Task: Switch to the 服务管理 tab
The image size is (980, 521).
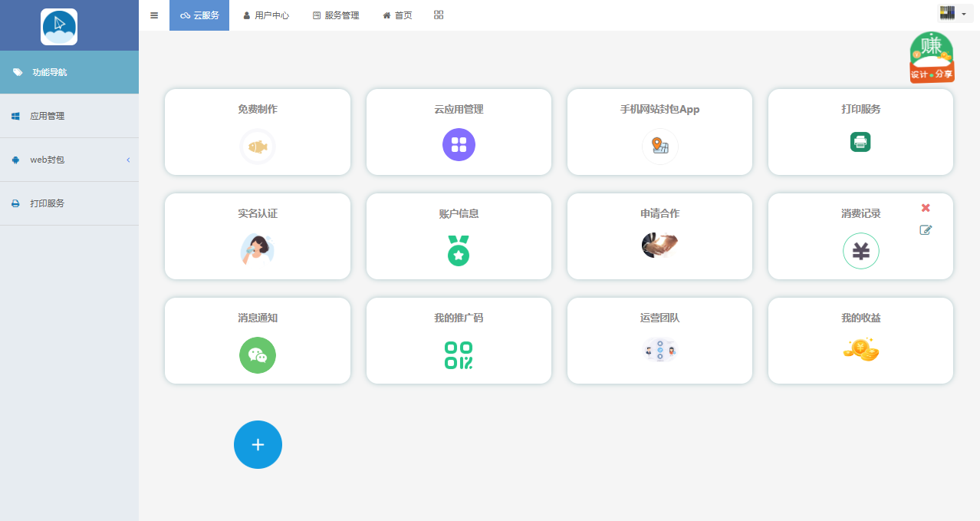Action: (336, 15)
